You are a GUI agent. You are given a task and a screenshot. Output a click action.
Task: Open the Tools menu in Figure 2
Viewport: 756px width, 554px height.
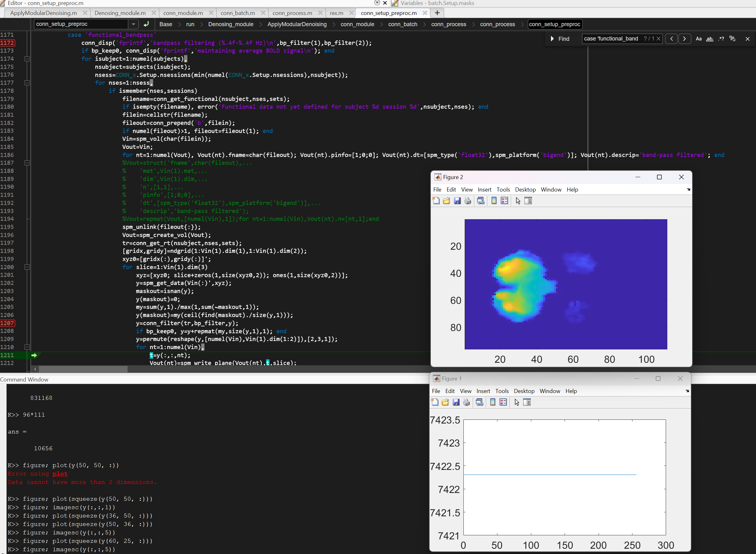[x=503, y=189]
